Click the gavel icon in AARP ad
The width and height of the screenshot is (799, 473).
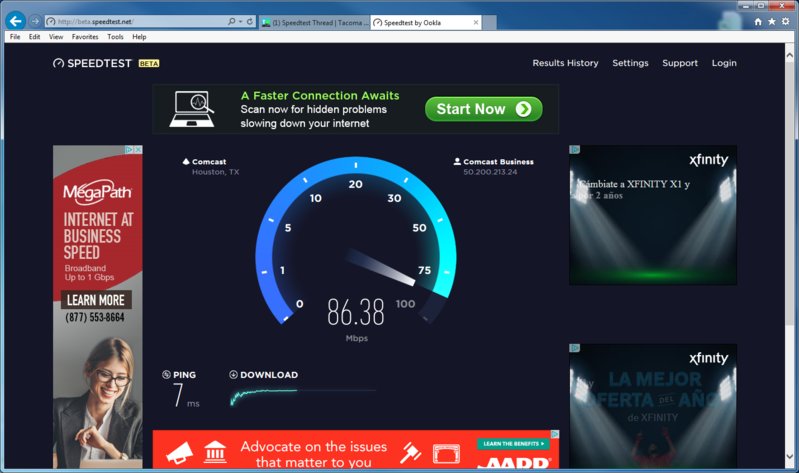coord(411,452)
